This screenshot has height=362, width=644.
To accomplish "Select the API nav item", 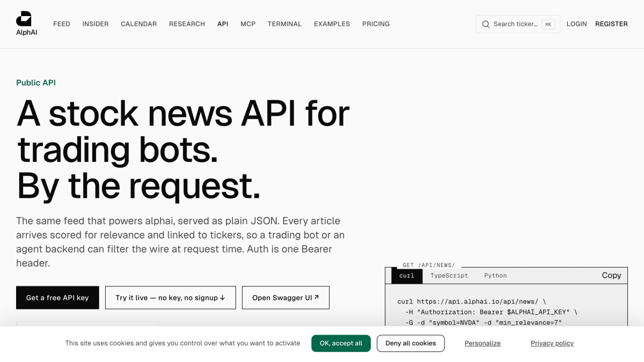I will (x=223, y=24).
